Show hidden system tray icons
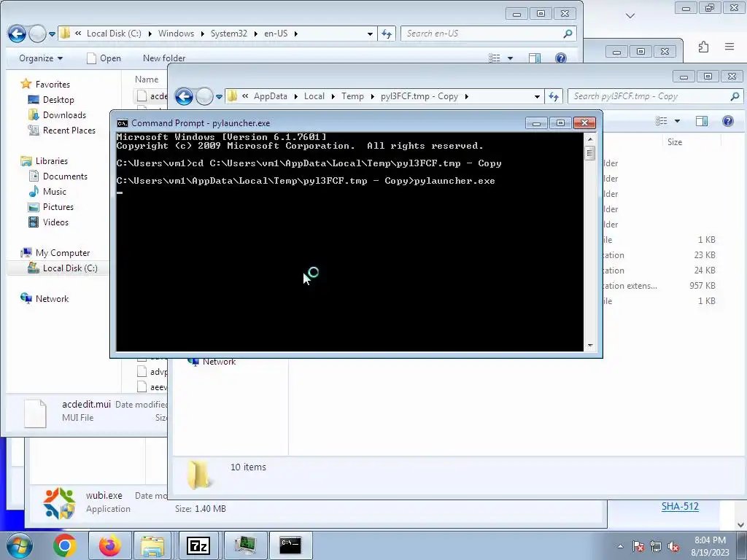747x560 pixels. tap(620, 547)
